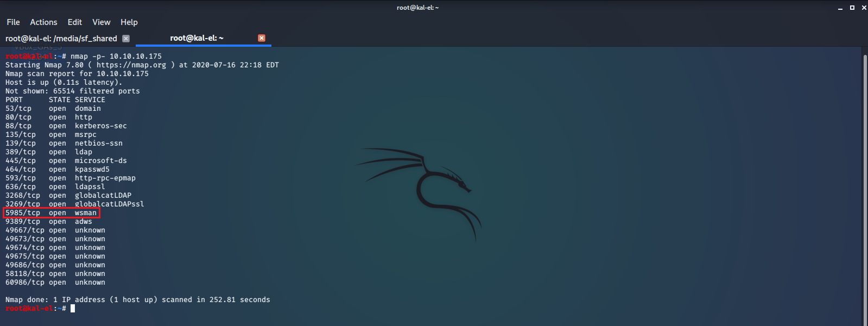Viewport: 868px width, 326px height.
Task: Click the https://nmap.org URL in the output
Action: click(131, 65)
